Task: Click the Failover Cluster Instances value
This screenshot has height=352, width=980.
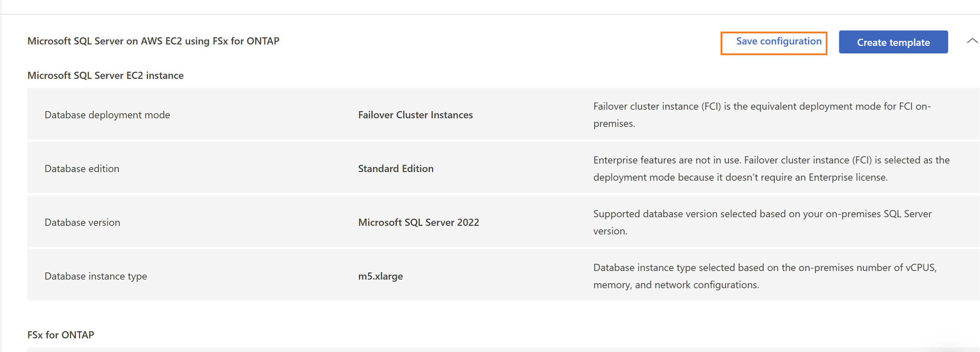Action: [416, 115]
